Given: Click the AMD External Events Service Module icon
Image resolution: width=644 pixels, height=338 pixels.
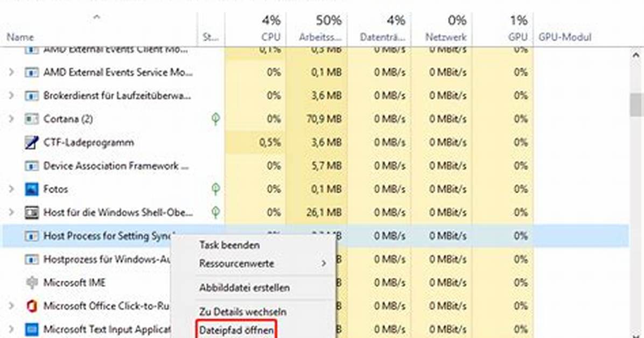Looking at the screenshot, I should (x=32, y=73).
